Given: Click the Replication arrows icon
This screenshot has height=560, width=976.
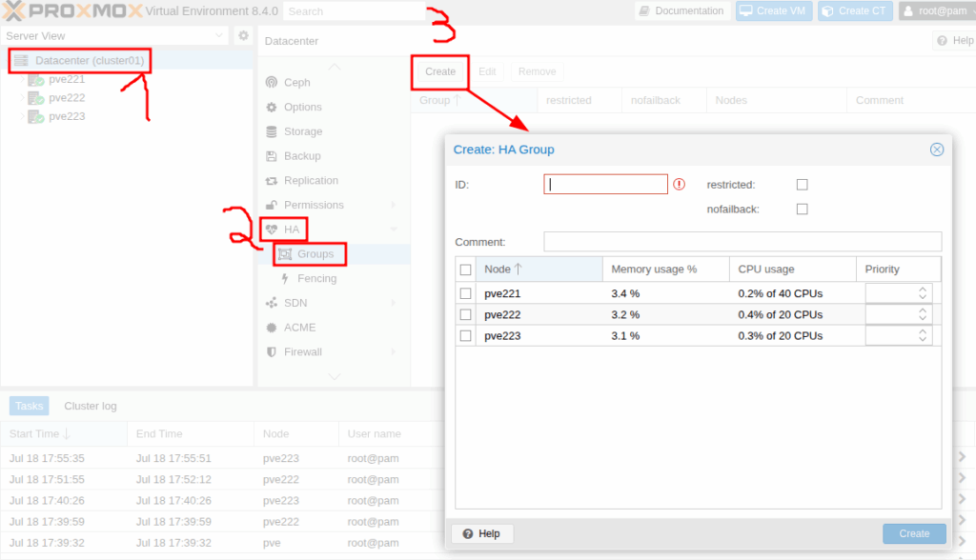Looking at the screenshot, I should (272, 180).
